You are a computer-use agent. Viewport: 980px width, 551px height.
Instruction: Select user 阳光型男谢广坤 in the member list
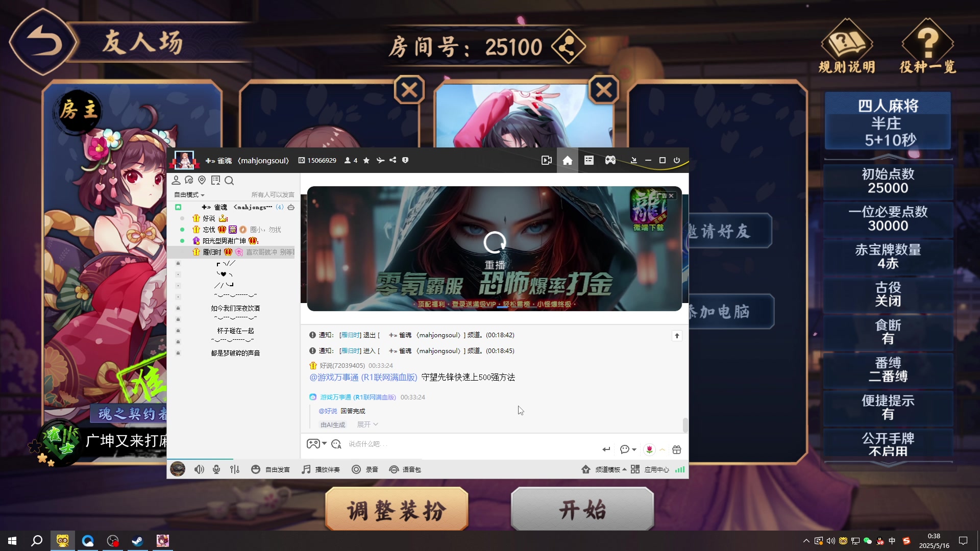pos(224,241)
